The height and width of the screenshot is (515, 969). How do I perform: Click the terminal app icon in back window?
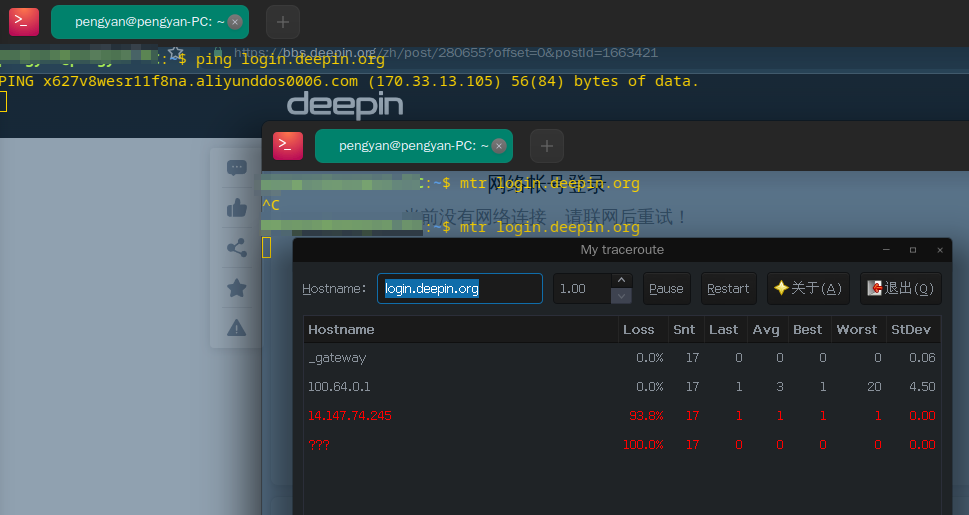[24, 22]
